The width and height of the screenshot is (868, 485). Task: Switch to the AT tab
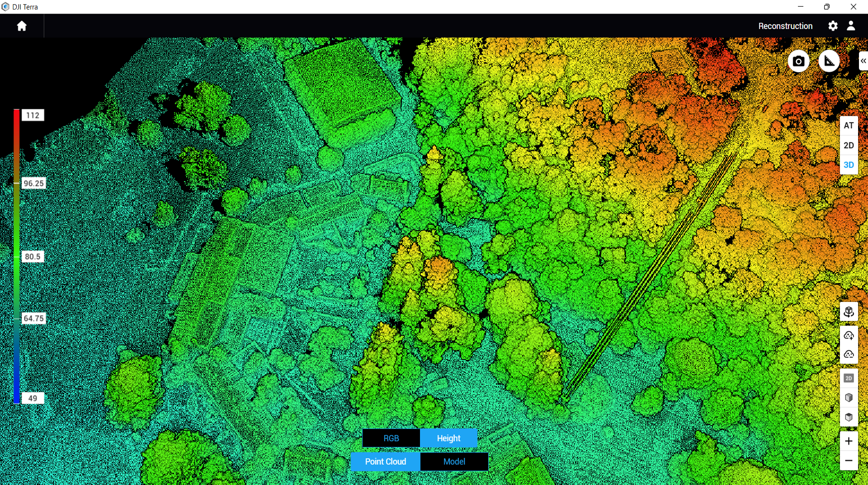point(849,126)
